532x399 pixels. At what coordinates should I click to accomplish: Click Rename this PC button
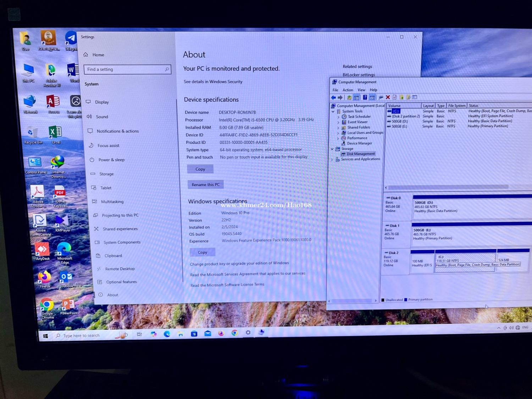pyautogui.click(x=206, y=184)
